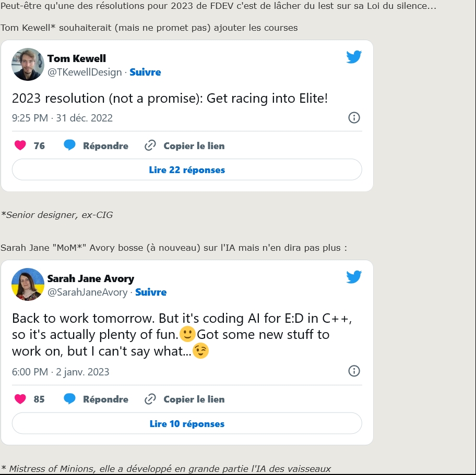
Task: Open the 6:00 PM · 2 janv. 2023 timestamp
Action: point(61,372)
